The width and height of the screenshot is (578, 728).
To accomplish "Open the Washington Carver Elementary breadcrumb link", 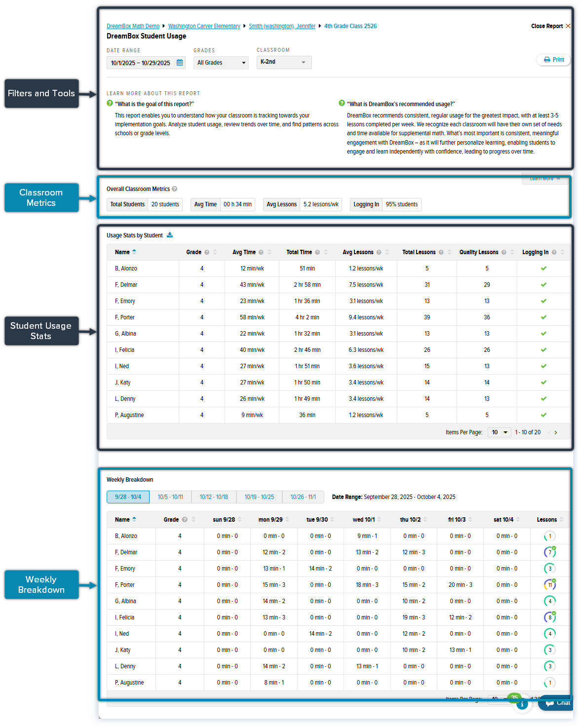I will (x=204, y=26).
